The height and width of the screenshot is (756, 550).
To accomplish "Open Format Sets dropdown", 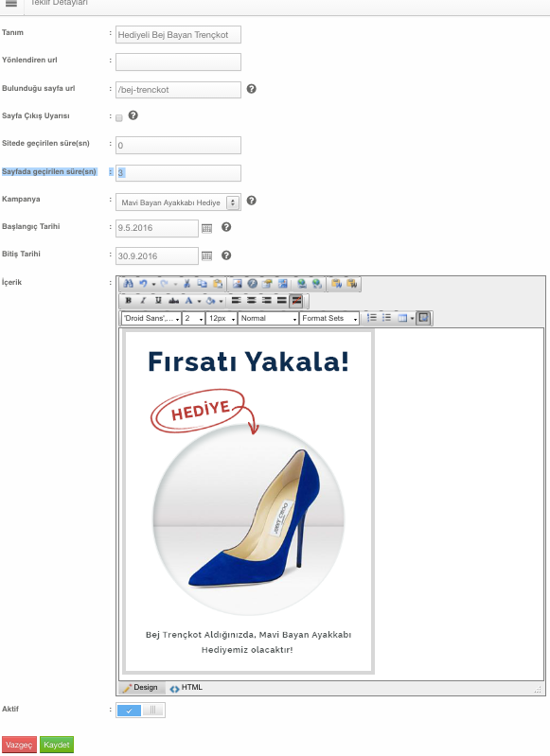I will [329, 318].
